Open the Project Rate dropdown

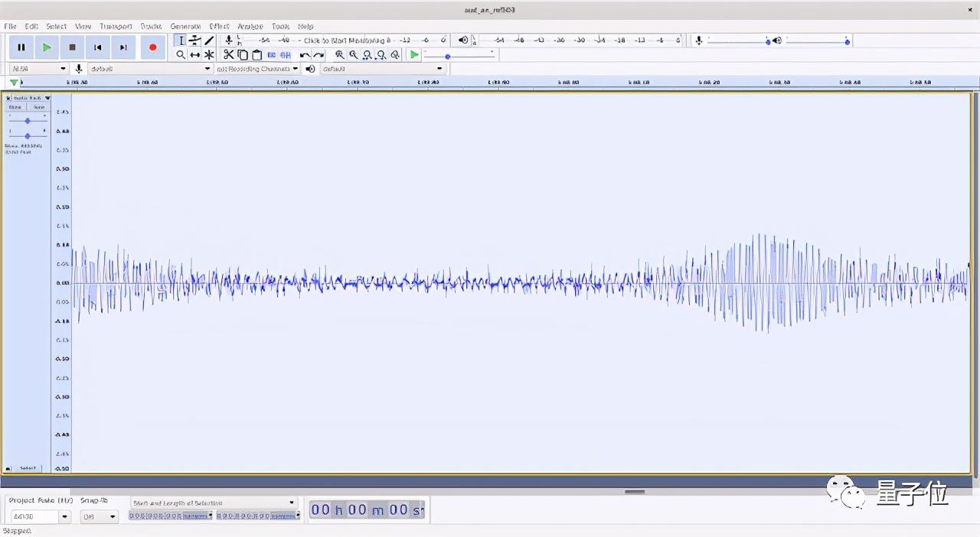tap(64, 517)
